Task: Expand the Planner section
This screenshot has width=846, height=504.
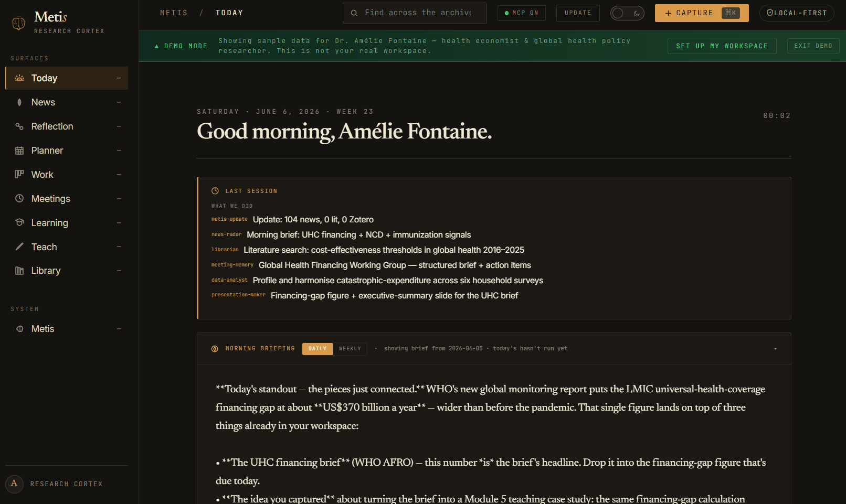Action: click(x=119, y=151)
